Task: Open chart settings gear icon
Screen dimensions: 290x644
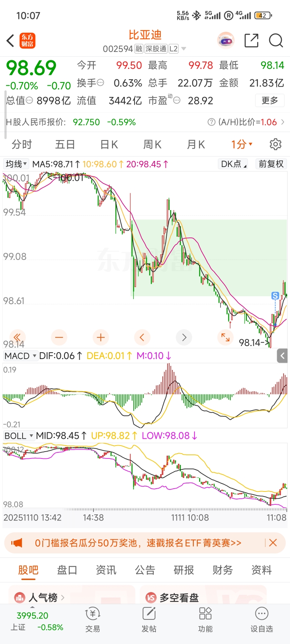Action: click(275, 144)
